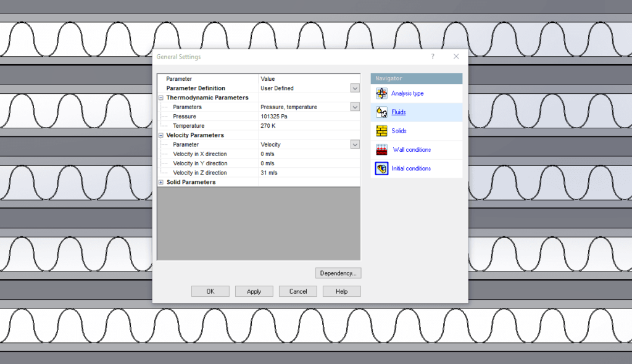Open the Initial conditions link
This screenshot has width=632, height=364.
click(x=410, y=168)
